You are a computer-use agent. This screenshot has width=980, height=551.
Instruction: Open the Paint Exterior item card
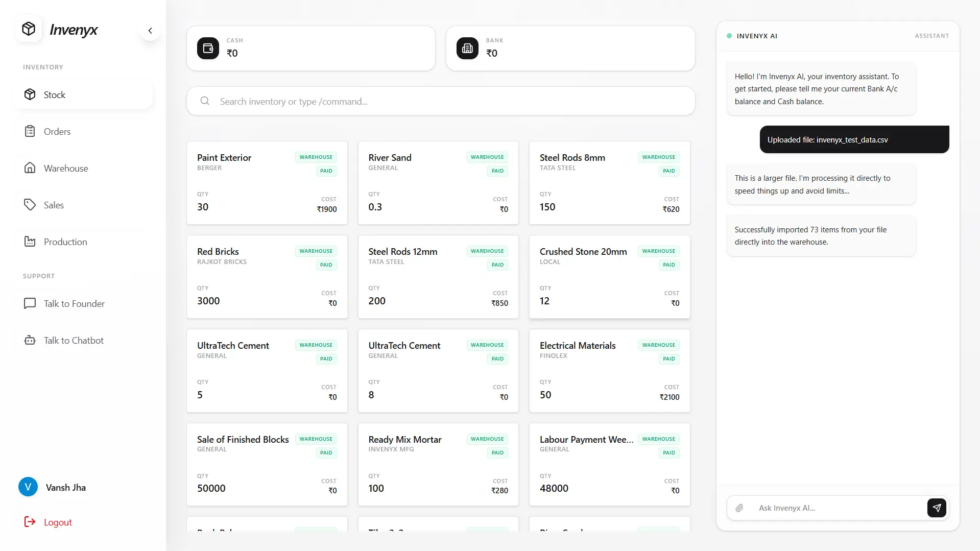[x=267, y=183]
